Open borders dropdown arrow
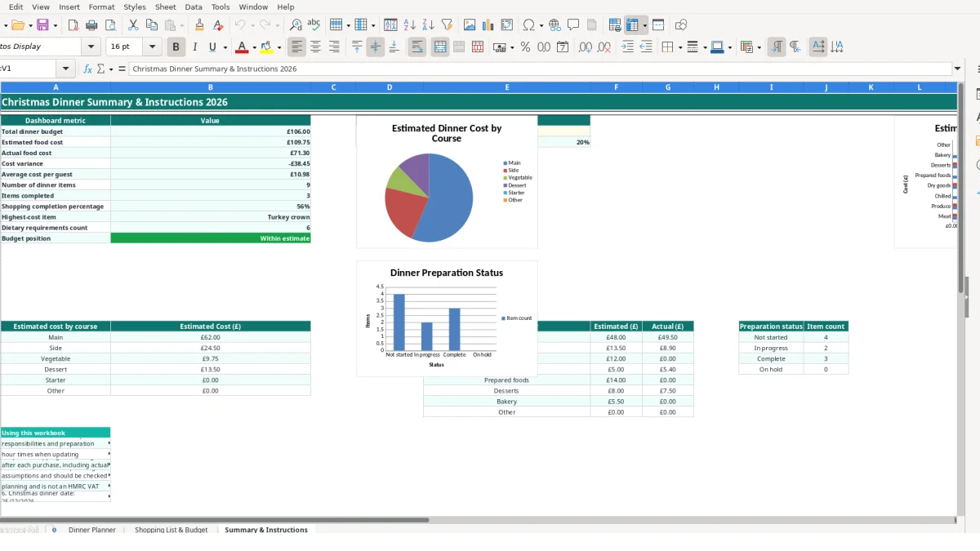The image size is (980, 551). pyautogui.click(x=680, y=48)
